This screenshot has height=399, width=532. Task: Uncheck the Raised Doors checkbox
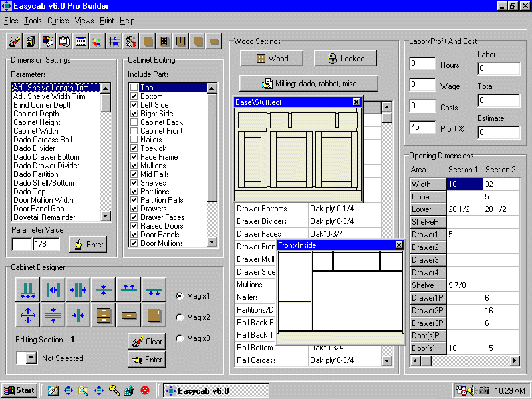coord(134,226)
